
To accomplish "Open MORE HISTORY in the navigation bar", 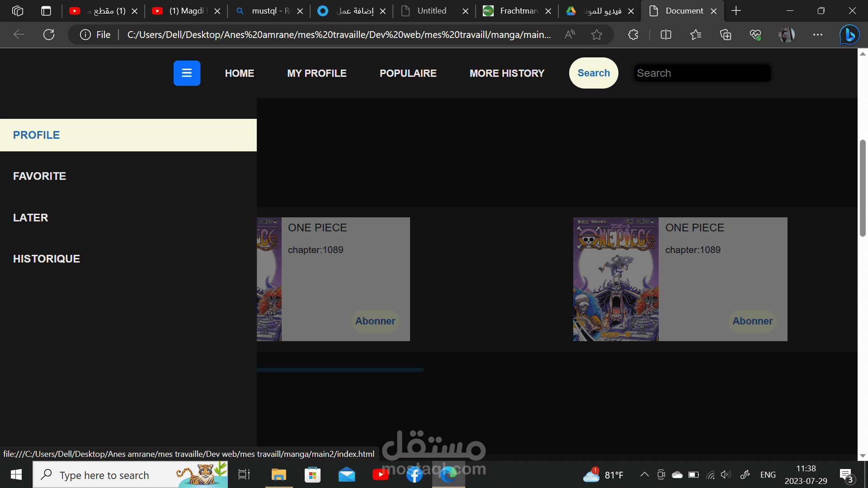I will (x=507, y=73).
